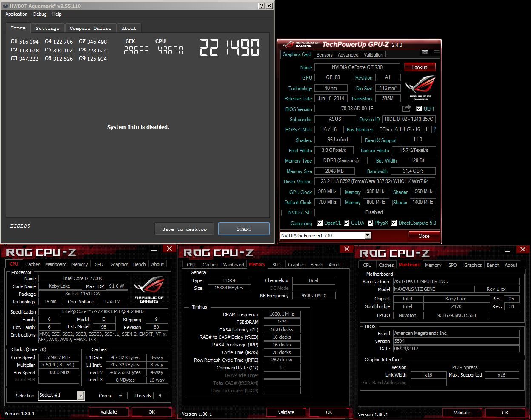Click Bus Interface question mark help icon
Screen dimensions: 531x420
434,129
